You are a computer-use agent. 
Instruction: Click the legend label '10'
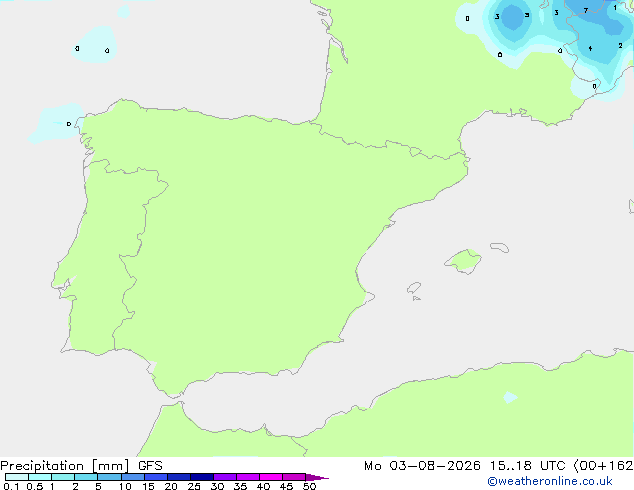(x=125, y=486)
